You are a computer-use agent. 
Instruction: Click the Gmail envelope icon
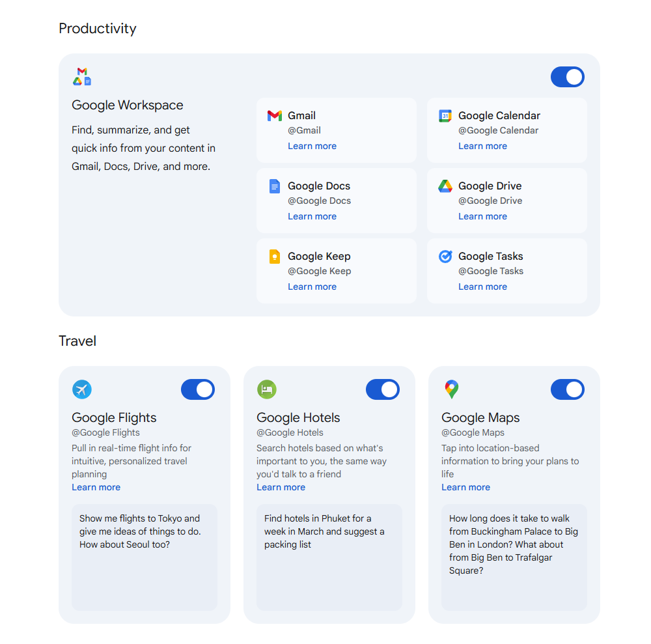click(275, 116)
